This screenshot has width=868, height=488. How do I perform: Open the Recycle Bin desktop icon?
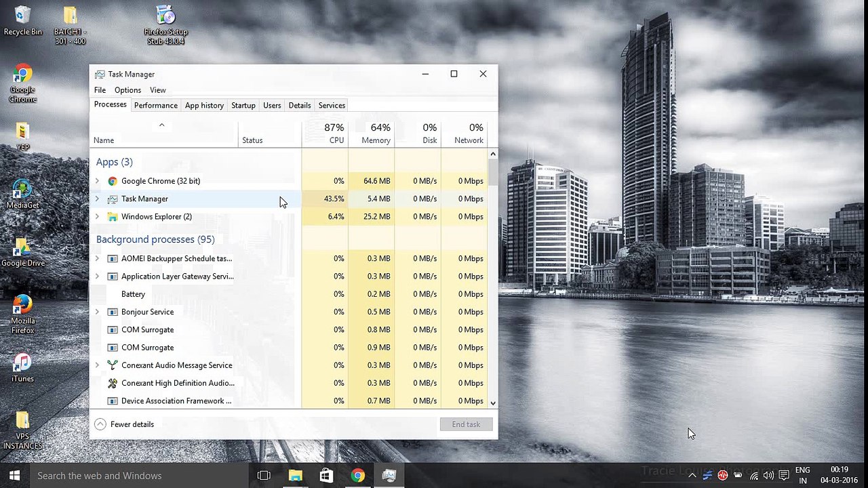pyautogui.click(x=22, y=21)
